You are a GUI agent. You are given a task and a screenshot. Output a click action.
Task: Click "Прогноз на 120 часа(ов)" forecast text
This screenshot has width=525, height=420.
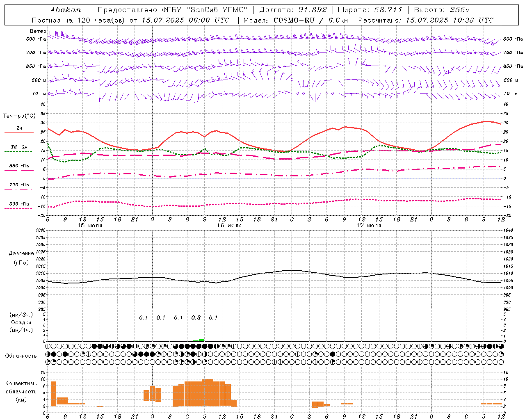click(x=80, y=20)
